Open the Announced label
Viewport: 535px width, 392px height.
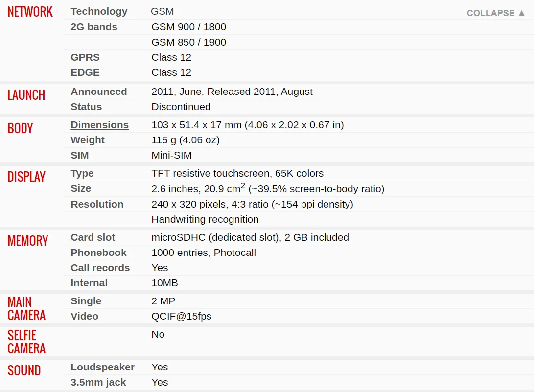(x=98, y=92)
